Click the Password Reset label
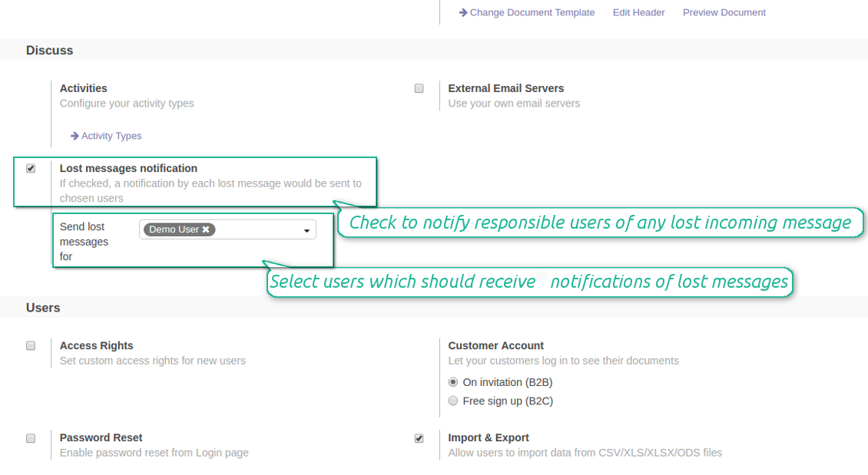Viewport: 868px width, 475px height. pos(101,438)
